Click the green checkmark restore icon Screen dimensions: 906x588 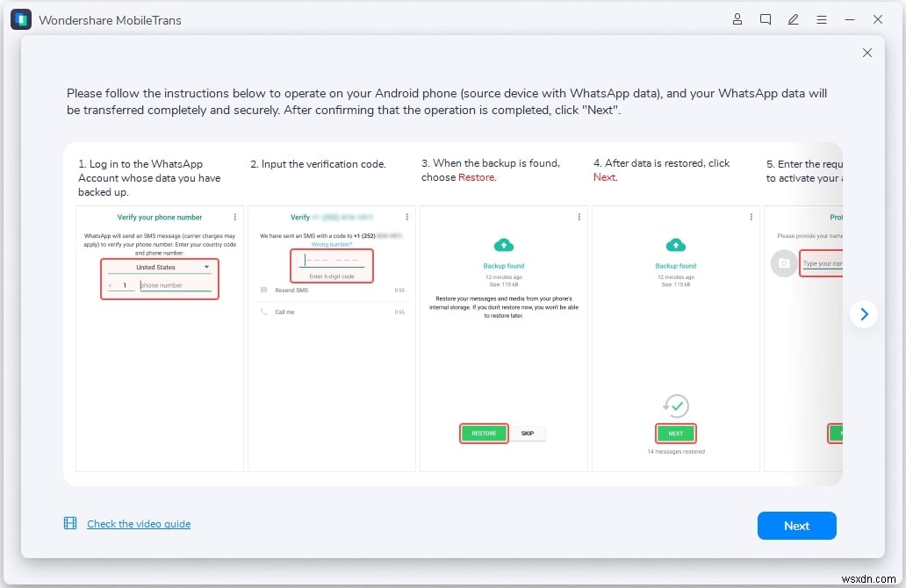676,405
